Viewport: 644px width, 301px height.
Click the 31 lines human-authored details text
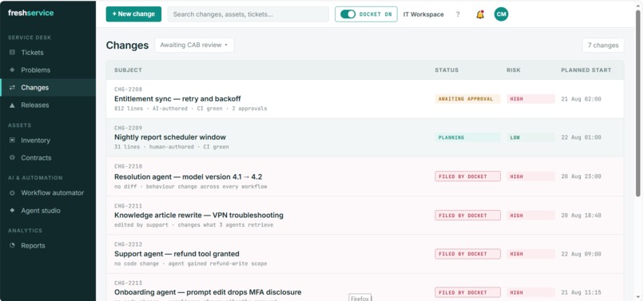(172, 147)
